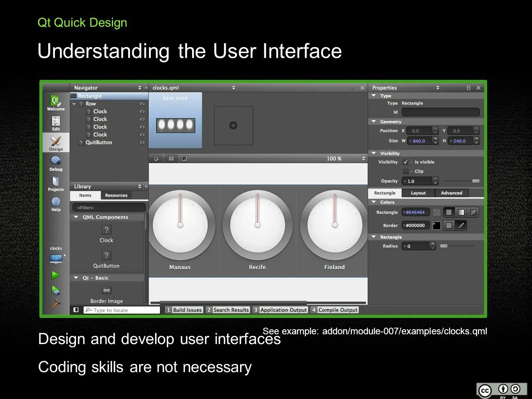Click the snapping tool in form editor toolbar
The image size is (532, 399).
click(156, 159)
